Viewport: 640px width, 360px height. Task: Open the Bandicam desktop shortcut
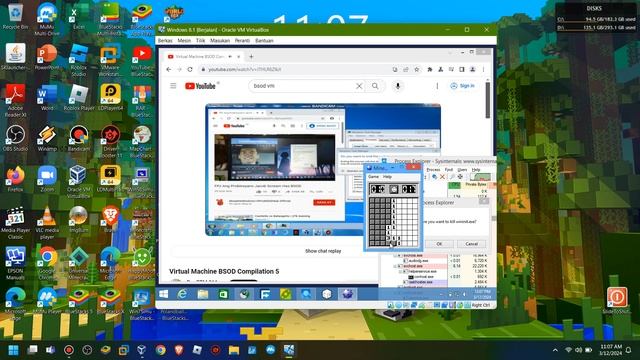[78, 139]
